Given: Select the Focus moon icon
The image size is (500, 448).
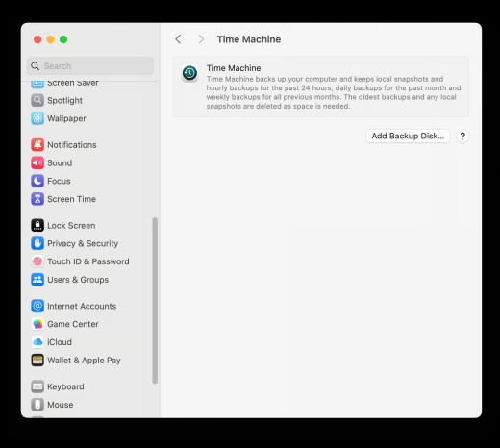Looking at the screenshot, I should pos(37,181).
